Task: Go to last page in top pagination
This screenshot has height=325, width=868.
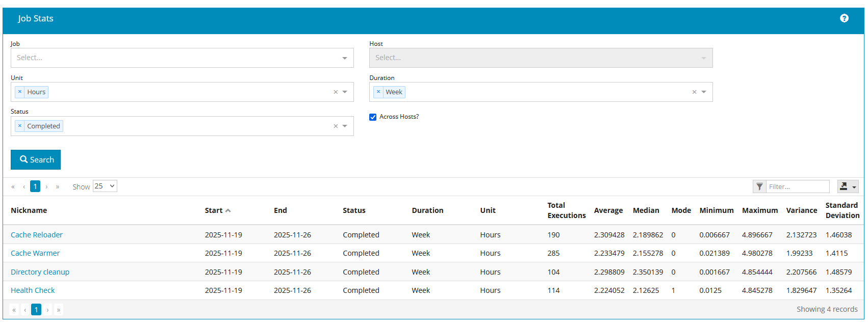Action: tap(58, 187)
